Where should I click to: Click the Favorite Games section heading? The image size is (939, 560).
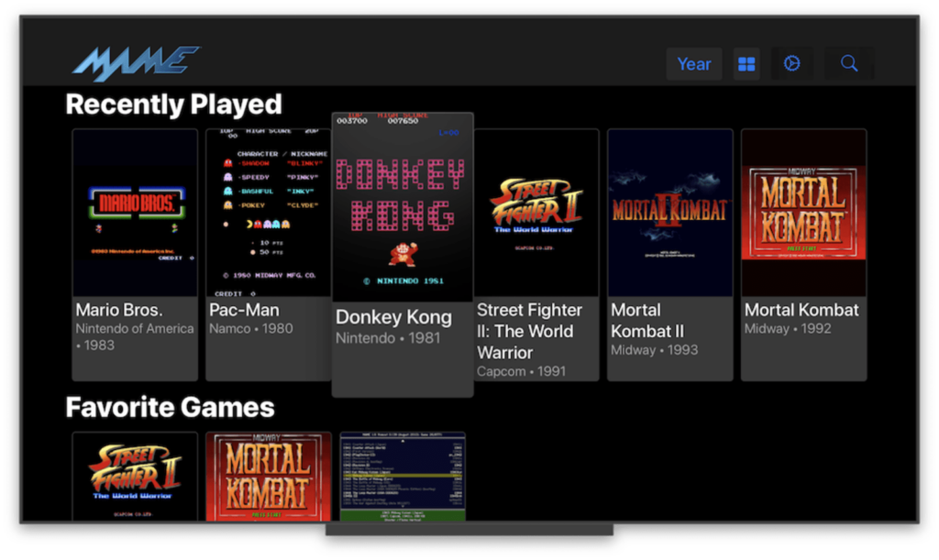pos(170,407)
